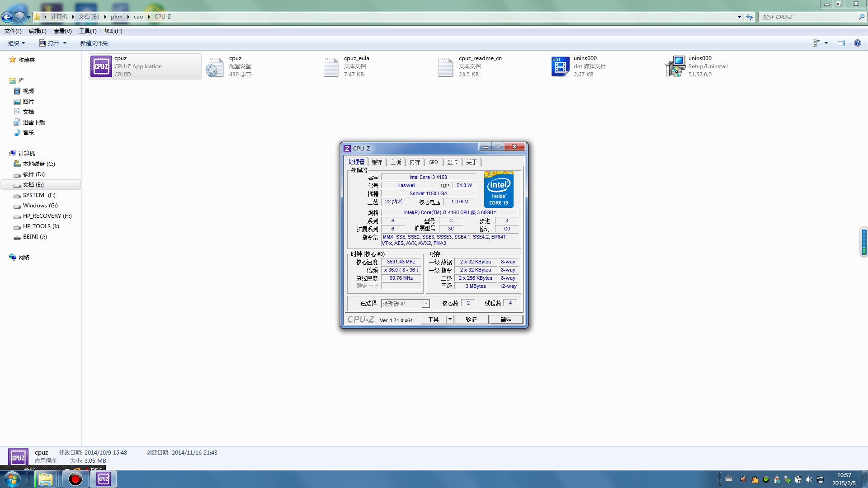Switch to the 内存 tab

tap(415, 162)
